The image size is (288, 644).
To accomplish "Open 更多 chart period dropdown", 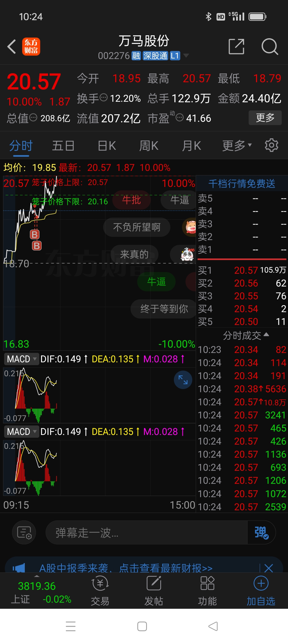I will pyautogui.click(x=237, y=146).
